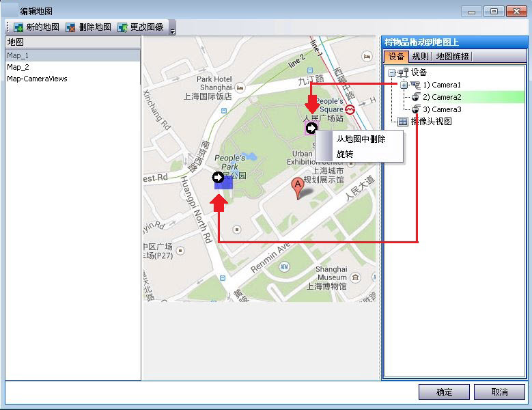Minimize the 编辑地图 window
This screenshot has width=532, height=410.
point(472,12)
